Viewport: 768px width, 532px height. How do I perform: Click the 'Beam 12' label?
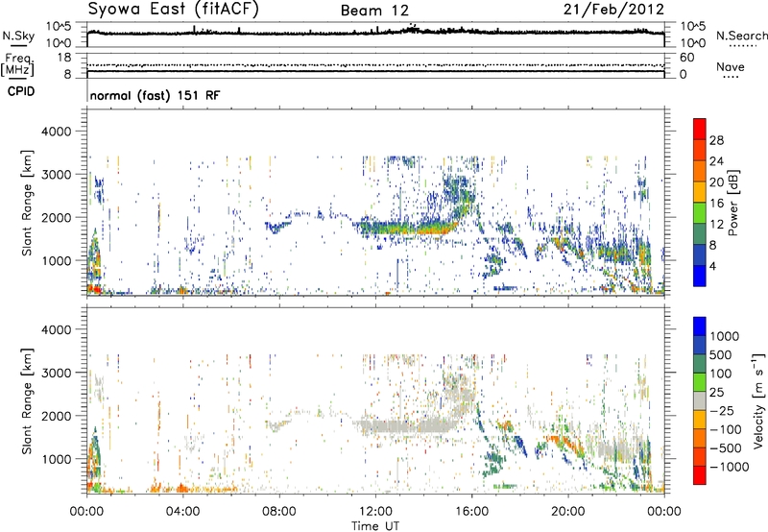point(374,11)
